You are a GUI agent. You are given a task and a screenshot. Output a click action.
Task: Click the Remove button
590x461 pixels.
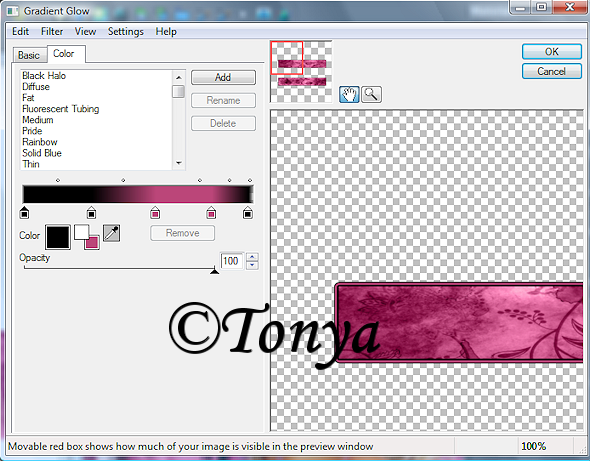182,233
